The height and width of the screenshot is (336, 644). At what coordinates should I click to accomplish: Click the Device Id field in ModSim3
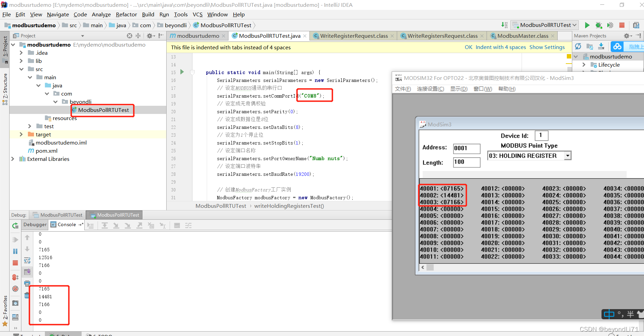pyautogui.click(x=541, y=135)
